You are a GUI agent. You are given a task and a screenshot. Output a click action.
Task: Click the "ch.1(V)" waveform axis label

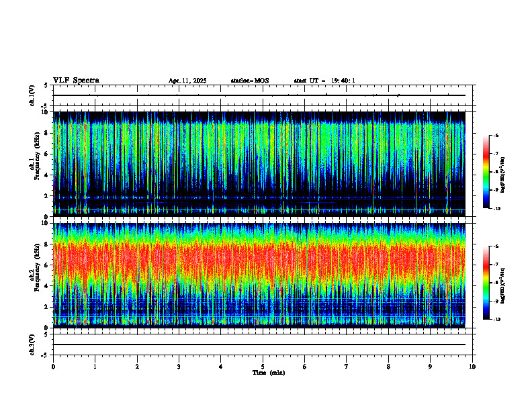(x=32, y=95)
